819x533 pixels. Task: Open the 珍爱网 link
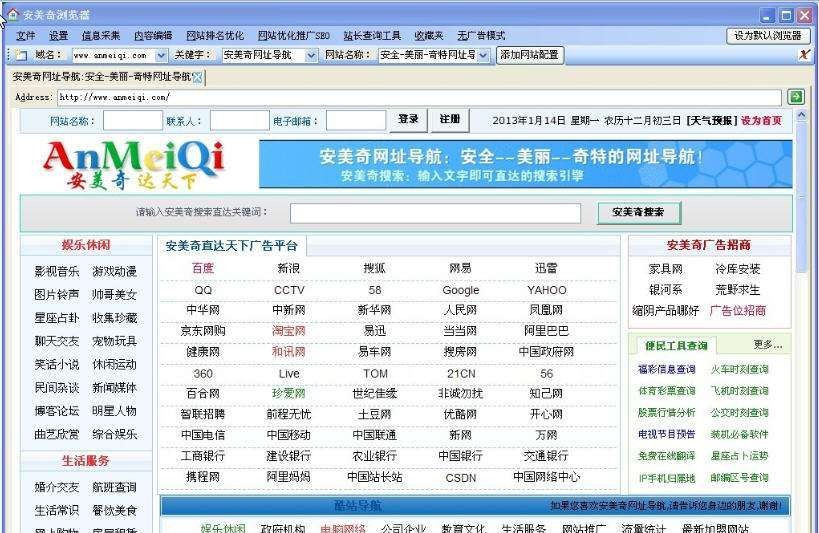[x=288, y=393]
